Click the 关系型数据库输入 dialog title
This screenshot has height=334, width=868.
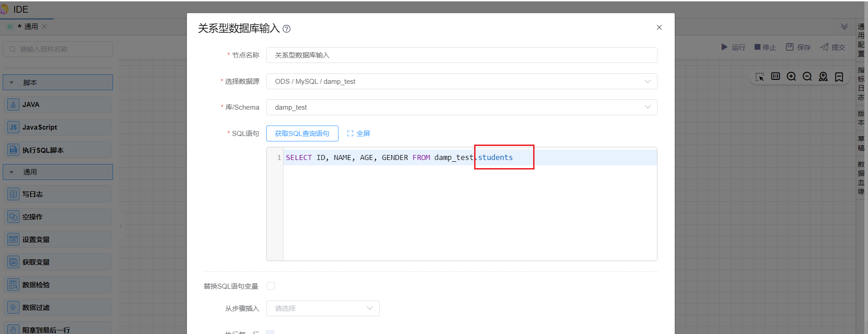tap(239, 29)
